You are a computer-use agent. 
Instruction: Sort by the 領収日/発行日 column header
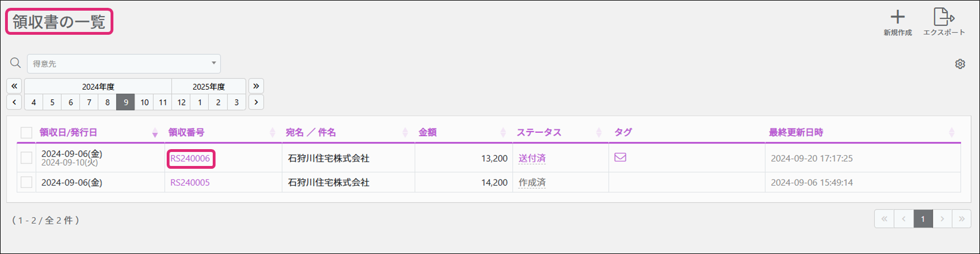68,132
